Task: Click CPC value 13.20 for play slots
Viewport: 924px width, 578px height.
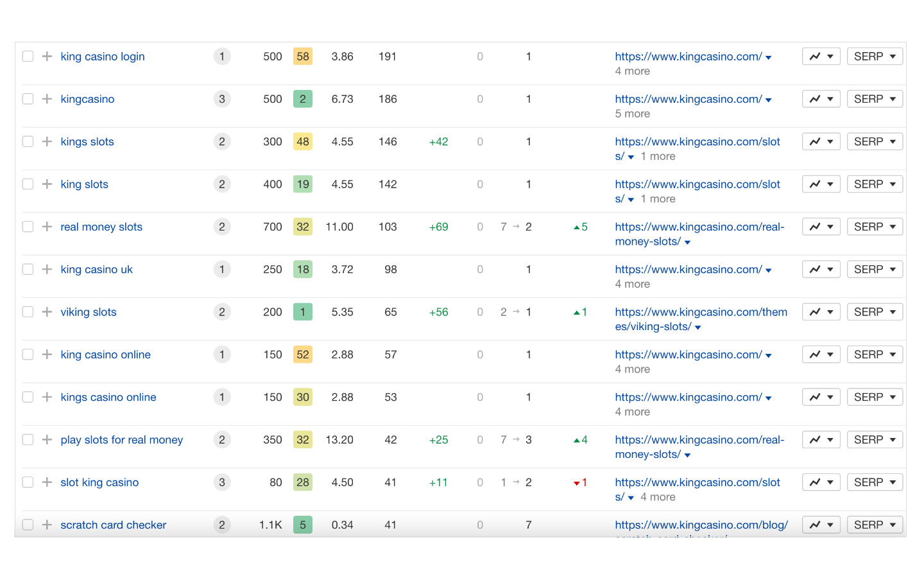Action: (x=339, y=440)
